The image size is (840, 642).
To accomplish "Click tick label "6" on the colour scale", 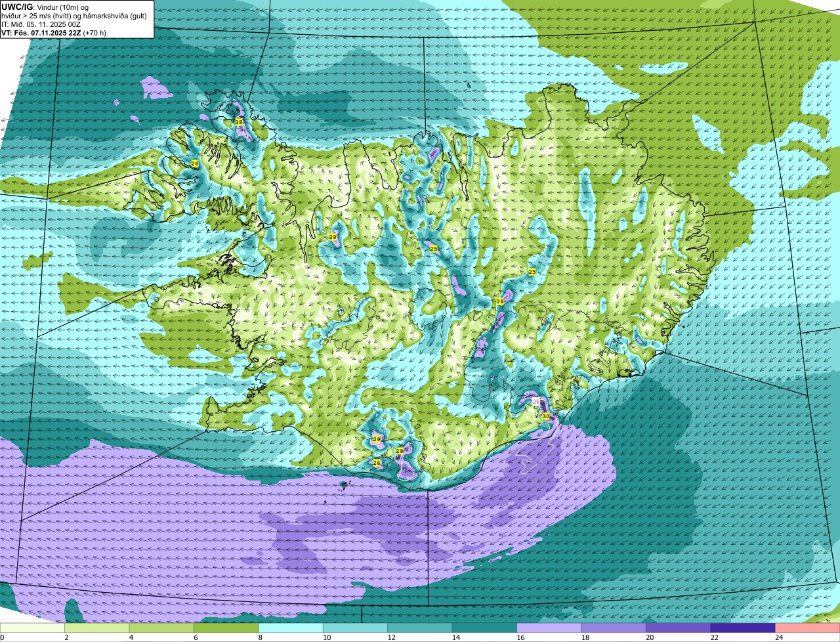I will tap(195, 637).
